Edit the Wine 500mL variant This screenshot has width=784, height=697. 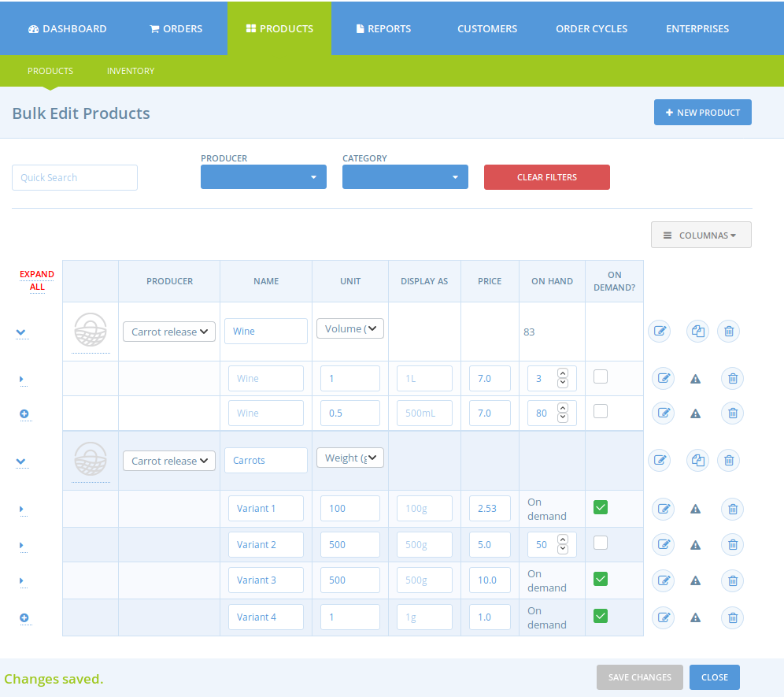pyautogui.click(x=664, y=413)
